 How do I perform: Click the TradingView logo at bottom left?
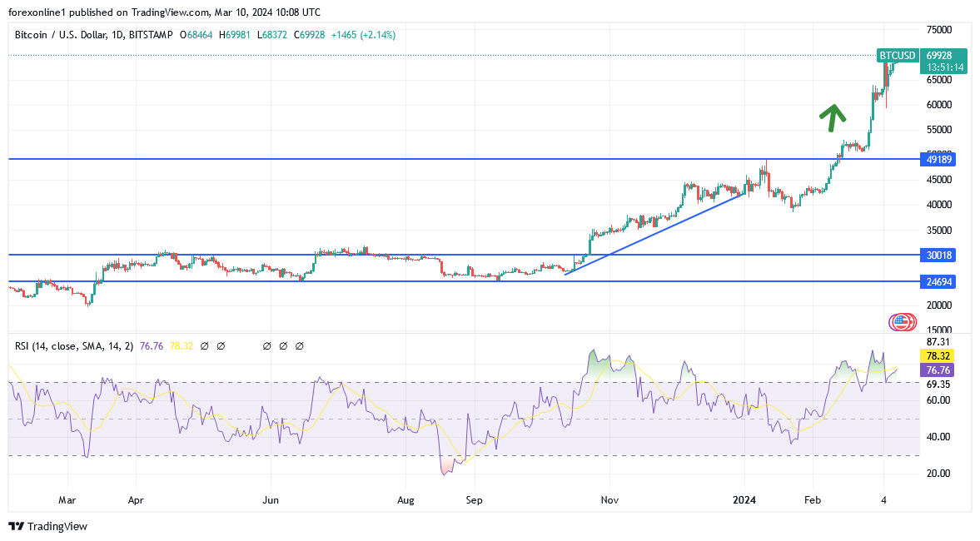(x=48, y=527)
